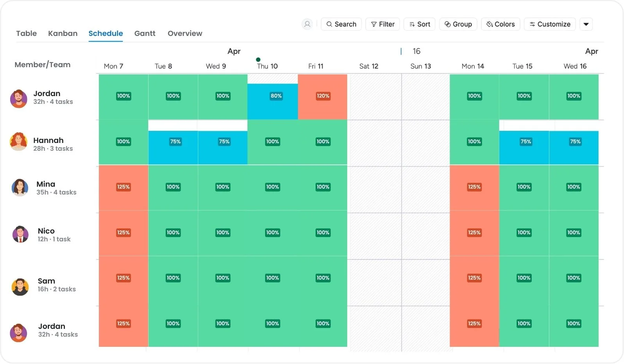
Task: Click the Nico member name
Action: pyautogui.click(x=46, y=231)
